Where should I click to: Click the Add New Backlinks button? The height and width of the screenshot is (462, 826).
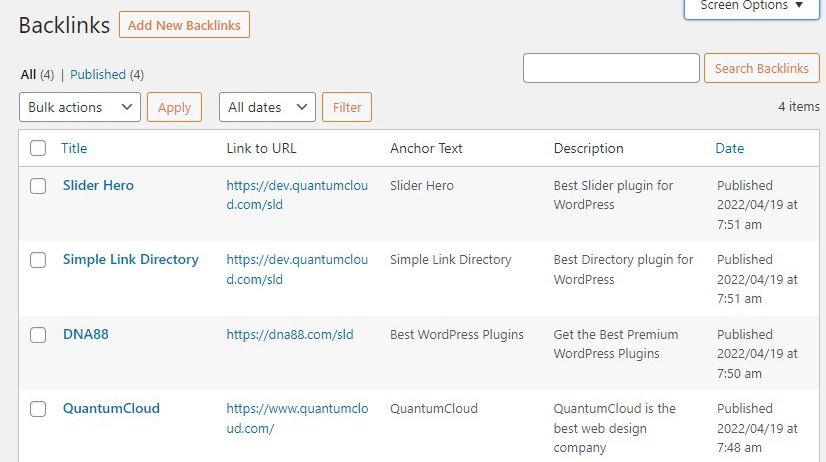[184, 25]
